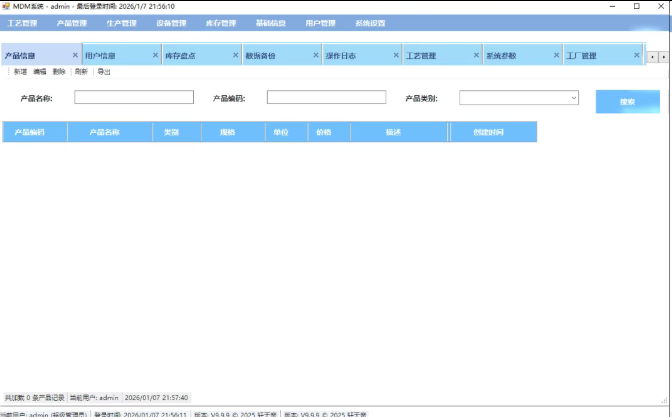This screenshot has height=417, width=672.
Task: Click the 刷新 toolbar button
Action: 81,72
